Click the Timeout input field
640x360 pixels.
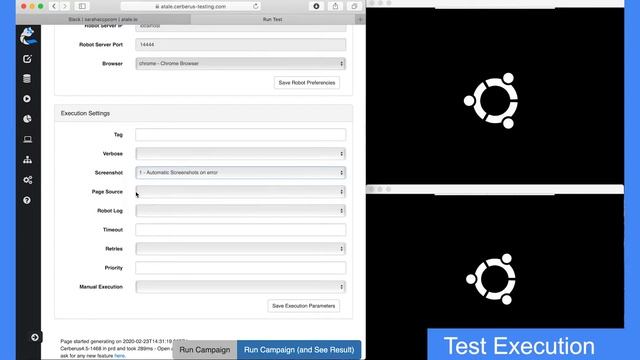[x=240, y=230]
